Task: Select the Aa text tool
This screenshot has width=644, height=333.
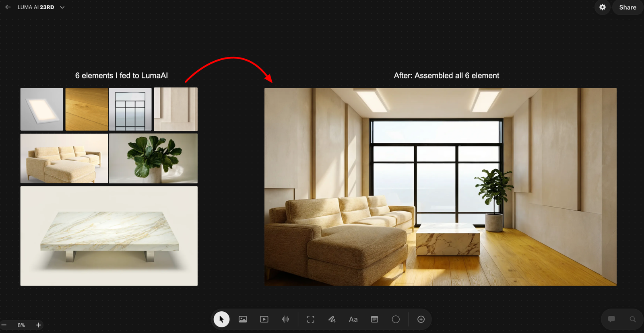Action: (353, 319)
